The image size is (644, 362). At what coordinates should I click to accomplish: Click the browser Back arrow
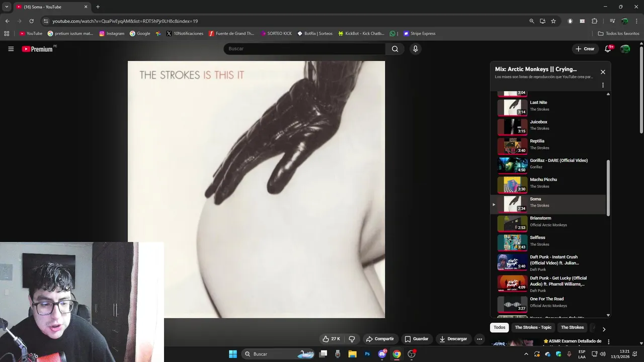click(x=7, y=21)
